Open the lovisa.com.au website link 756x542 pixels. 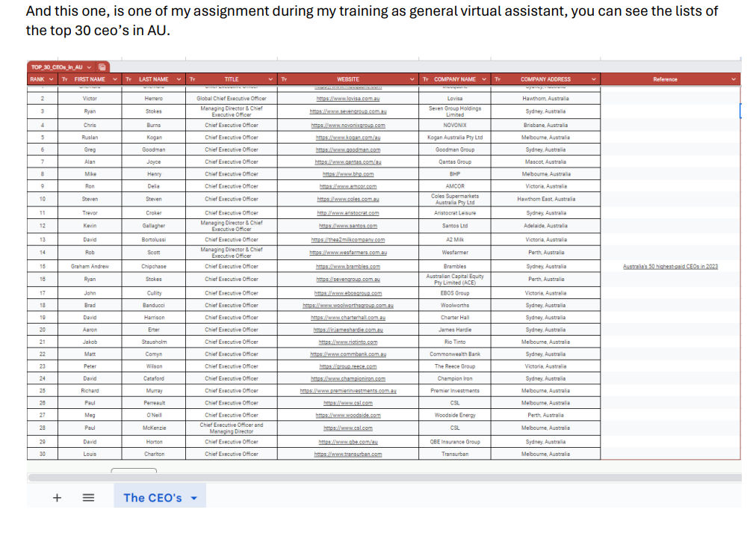coord(347,99)
